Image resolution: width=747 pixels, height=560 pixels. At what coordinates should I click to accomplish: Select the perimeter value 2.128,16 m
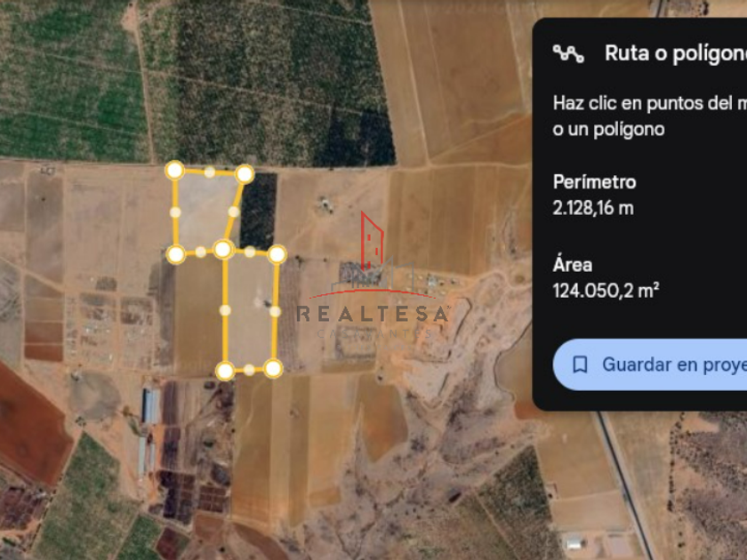593,208
